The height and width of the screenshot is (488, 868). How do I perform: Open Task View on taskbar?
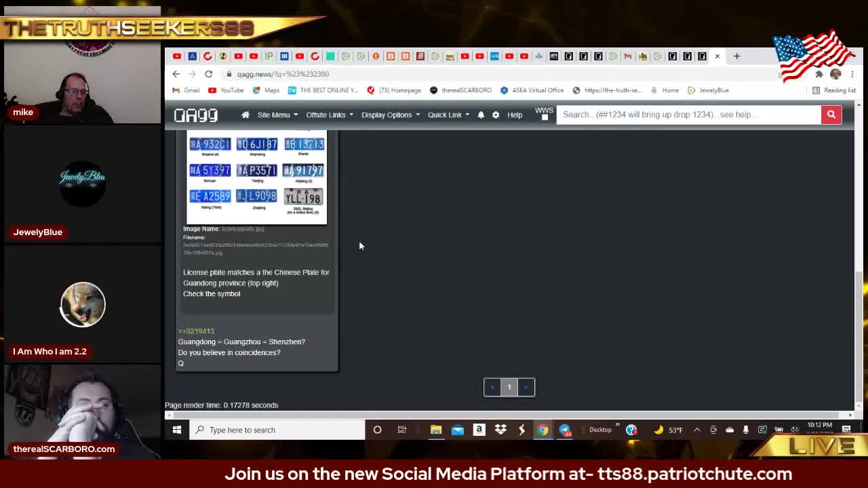402,430
